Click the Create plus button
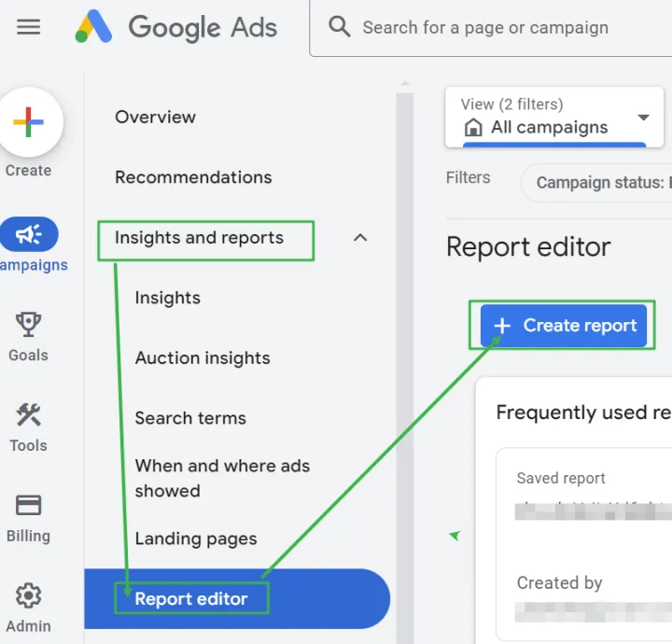 (x=28, y=122)
